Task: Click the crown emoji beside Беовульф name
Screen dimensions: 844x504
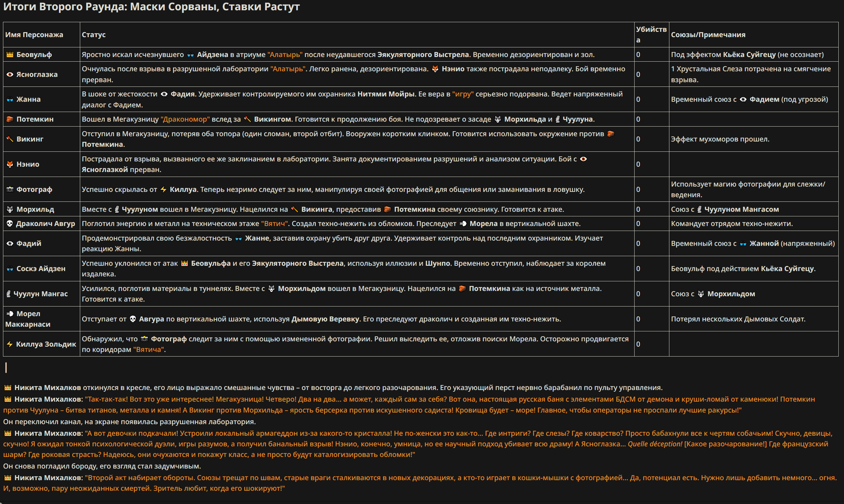Action: coord(10,55)
